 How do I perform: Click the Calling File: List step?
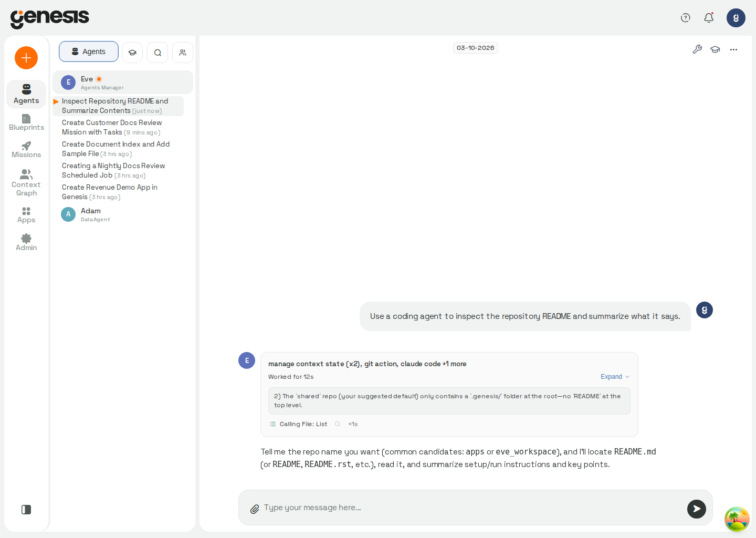pyautogui.click(x=303, y=424)
